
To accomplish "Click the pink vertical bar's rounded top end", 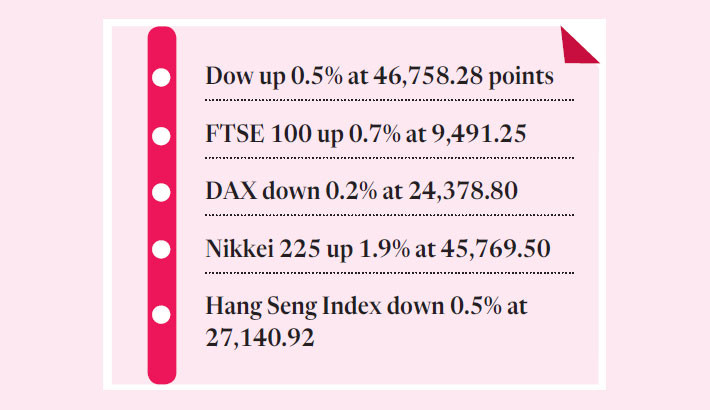I will 161,38.
